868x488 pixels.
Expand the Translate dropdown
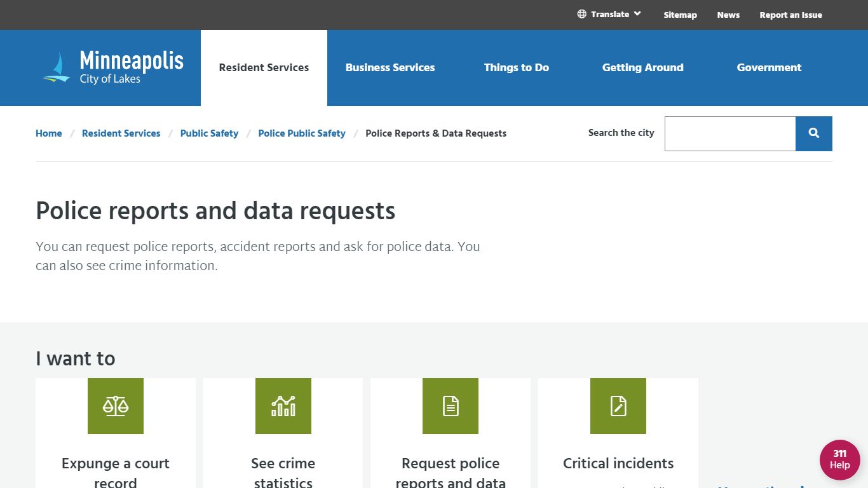tap(609, 14)
